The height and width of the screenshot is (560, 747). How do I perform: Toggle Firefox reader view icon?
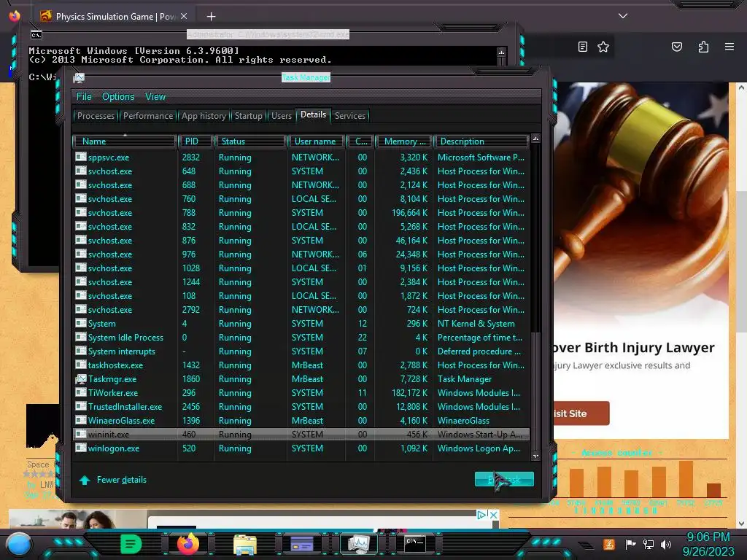(x=582, y=47)
